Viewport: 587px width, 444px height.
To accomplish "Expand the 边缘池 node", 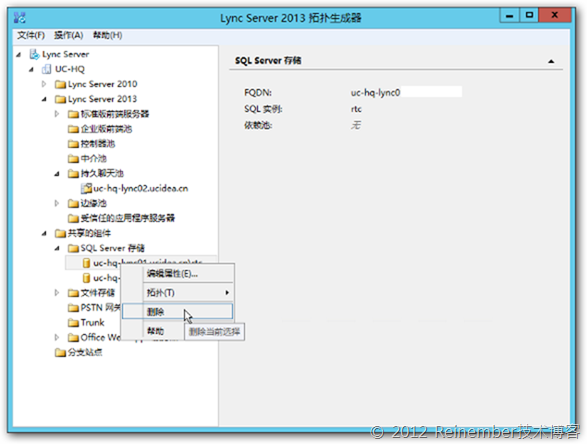I will [x=57, y=203].
